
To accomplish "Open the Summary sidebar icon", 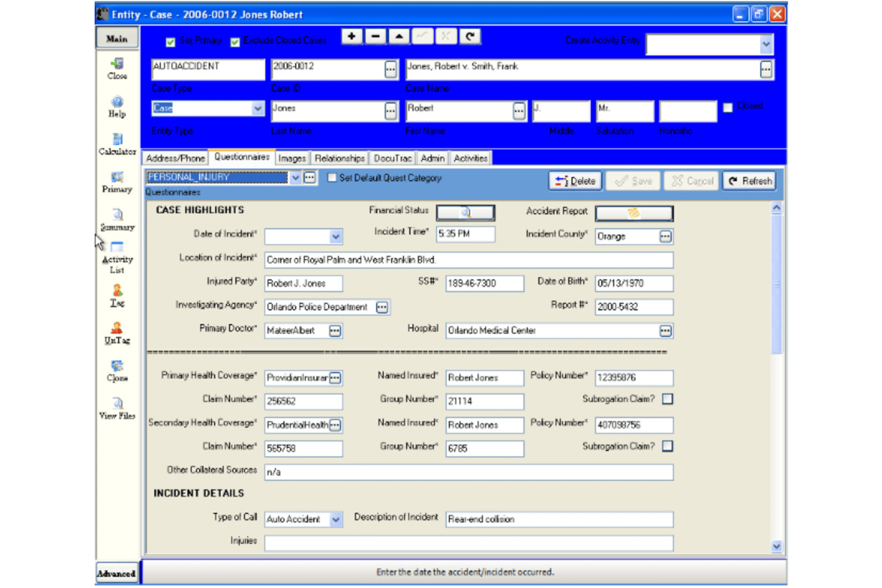I will 117,220.
